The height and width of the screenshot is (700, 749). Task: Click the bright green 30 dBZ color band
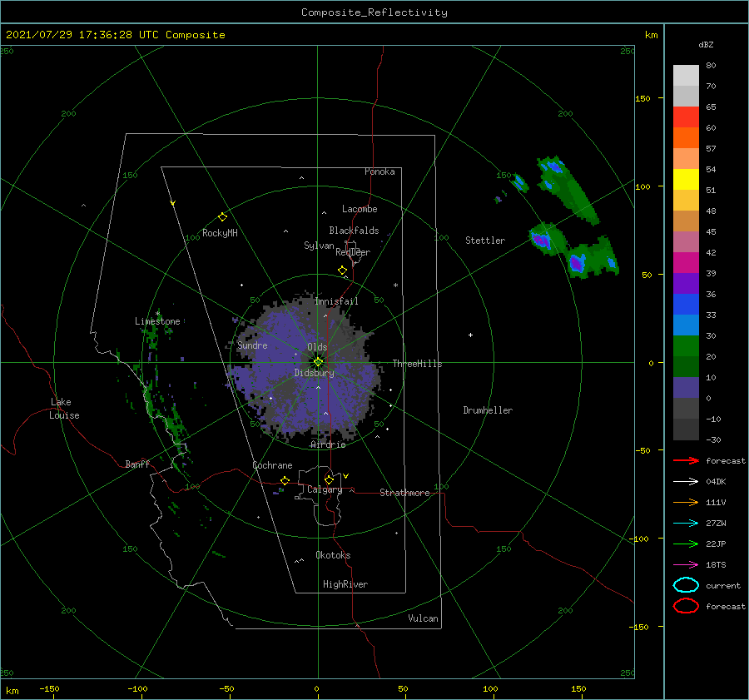(686, 346)
